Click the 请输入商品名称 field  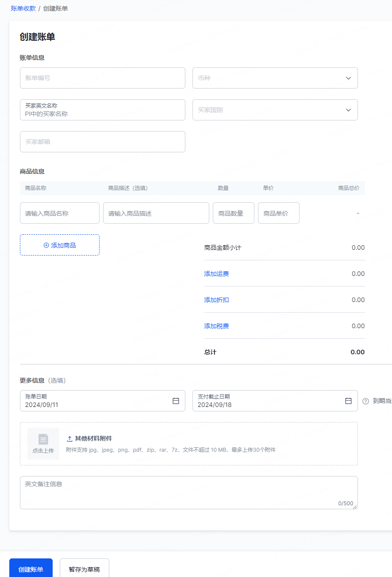[x=60, y=213]
